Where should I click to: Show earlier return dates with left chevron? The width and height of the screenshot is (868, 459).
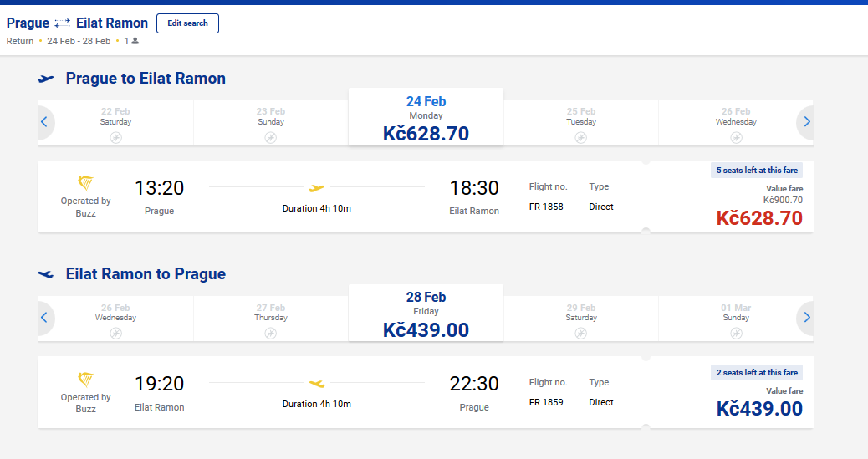click(44, 317)
